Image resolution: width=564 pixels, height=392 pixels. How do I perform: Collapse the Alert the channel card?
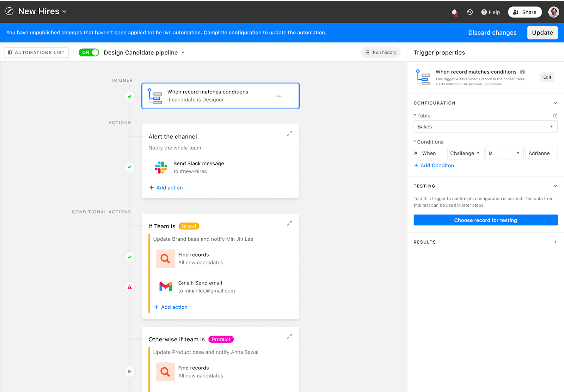click(x=289, y=134)
